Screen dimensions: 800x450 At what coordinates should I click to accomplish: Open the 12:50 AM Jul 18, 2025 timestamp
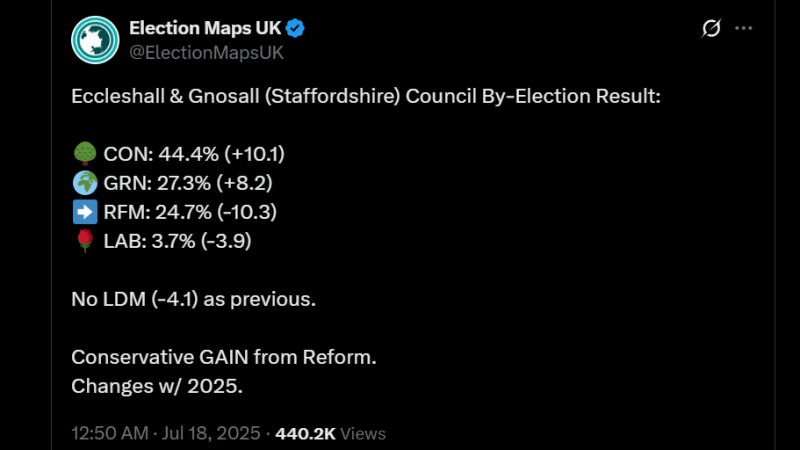pyautogui.click(x=166, y=434)
